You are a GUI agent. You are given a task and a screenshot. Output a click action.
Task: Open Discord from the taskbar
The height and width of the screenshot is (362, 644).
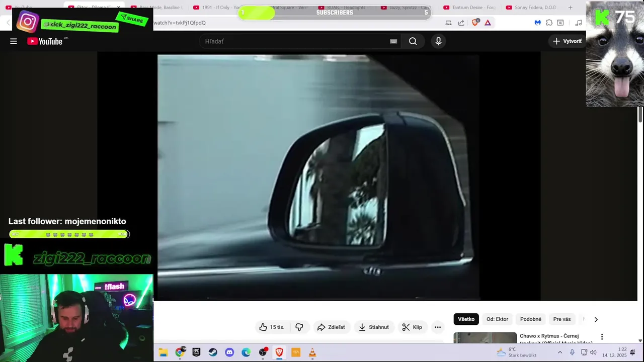(x=229, y=352)
